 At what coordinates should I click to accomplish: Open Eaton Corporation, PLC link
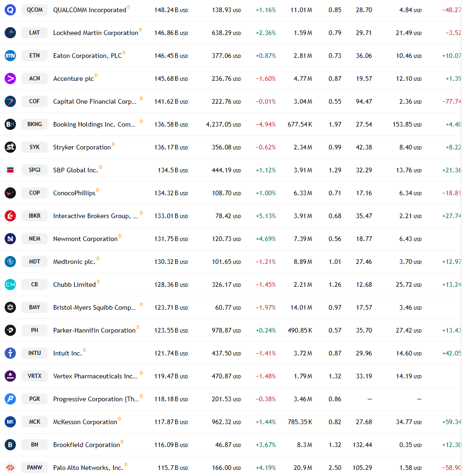(87, 56)
